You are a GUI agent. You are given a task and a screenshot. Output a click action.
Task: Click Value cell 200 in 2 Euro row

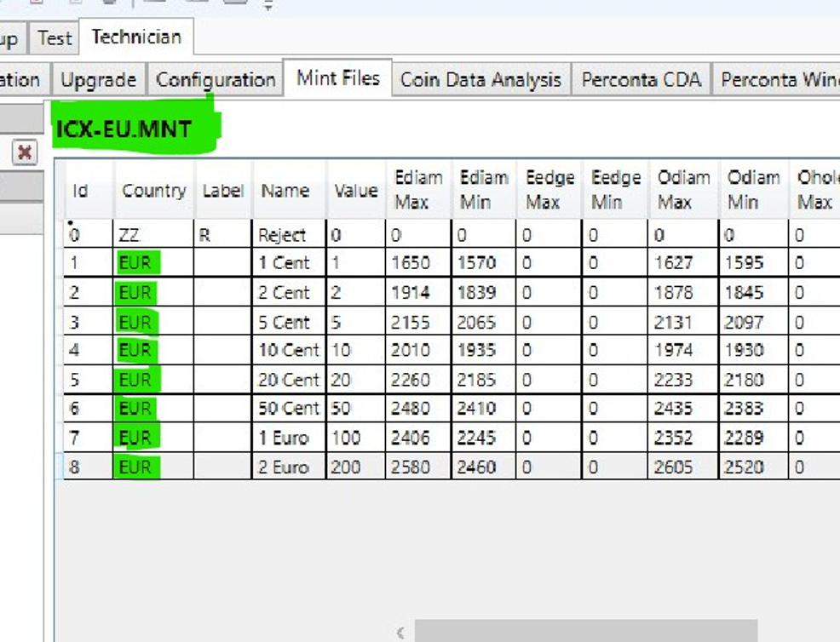click(x=356, y=467)
